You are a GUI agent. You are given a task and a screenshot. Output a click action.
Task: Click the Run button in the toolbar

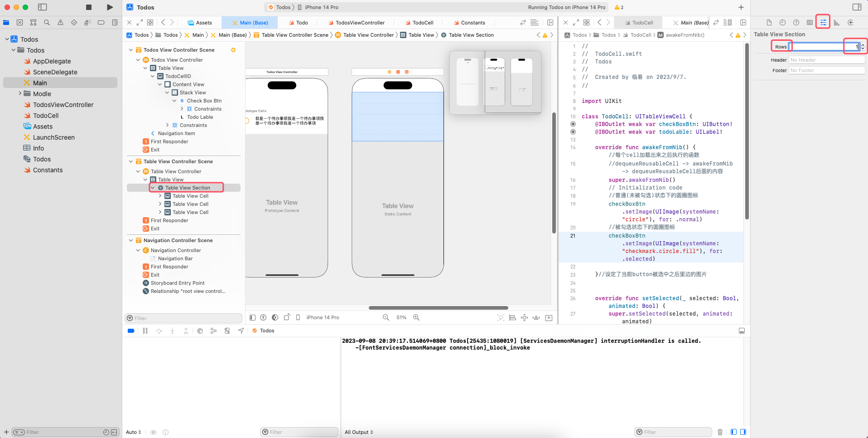click(109, 7)
